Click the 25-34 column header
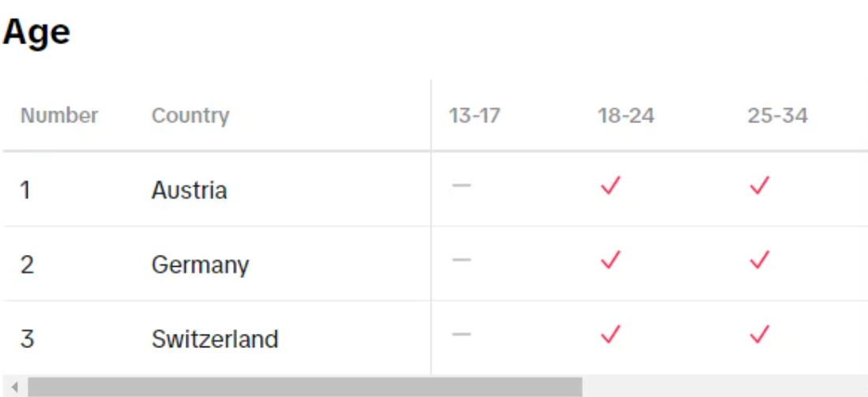The image size is (868, 397). point(777,115)
